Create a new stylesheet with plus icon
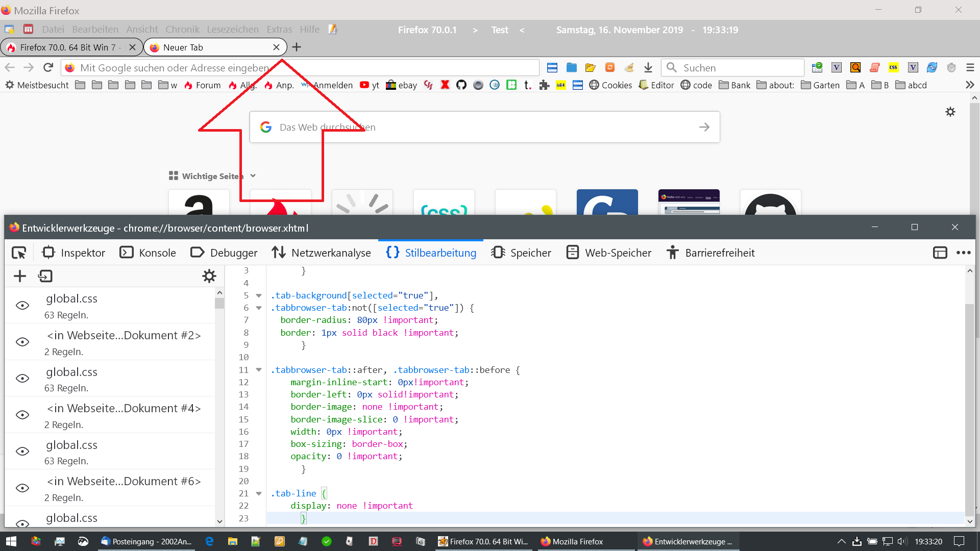980x551 pixels. pyautogui.click(x=19, y=276)
